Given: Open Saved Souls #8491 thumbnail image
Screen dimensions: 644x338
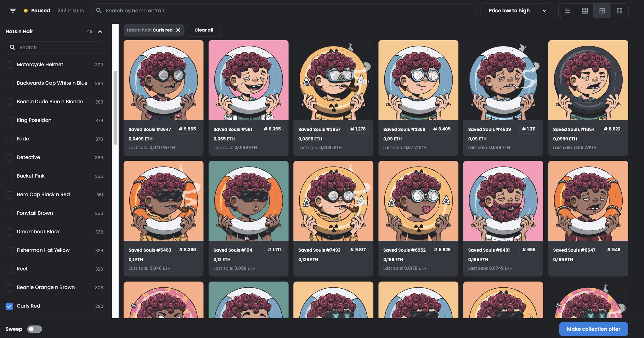Looking at the screenshot, I should point(503,201).
